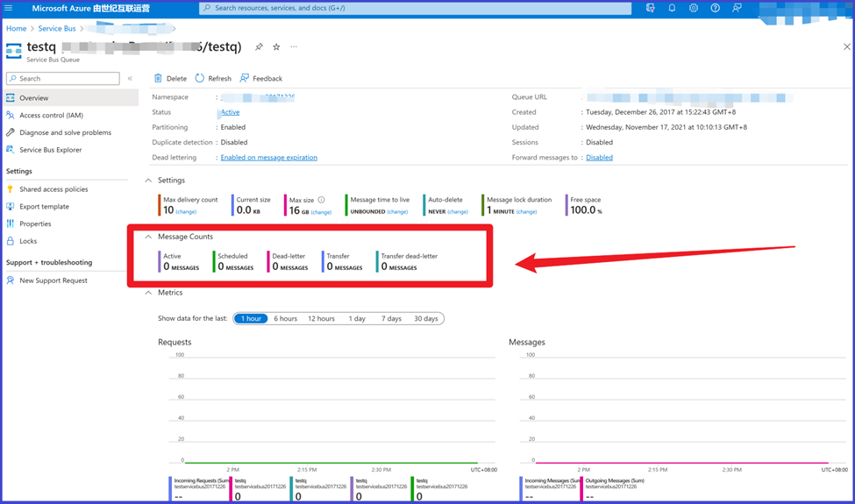Open portal settings gear
This screenshot has height=504, width=855.
click(694, 8)
